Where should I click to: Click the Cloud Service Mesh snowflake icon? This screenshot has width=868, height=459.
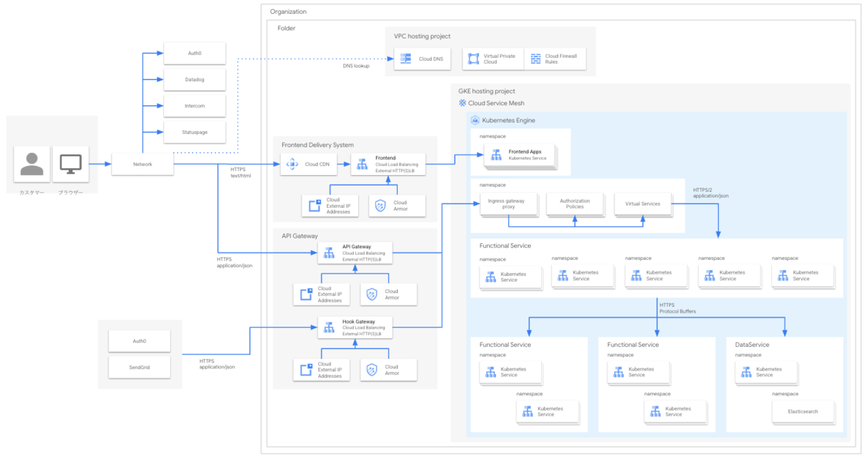(463, 104)
